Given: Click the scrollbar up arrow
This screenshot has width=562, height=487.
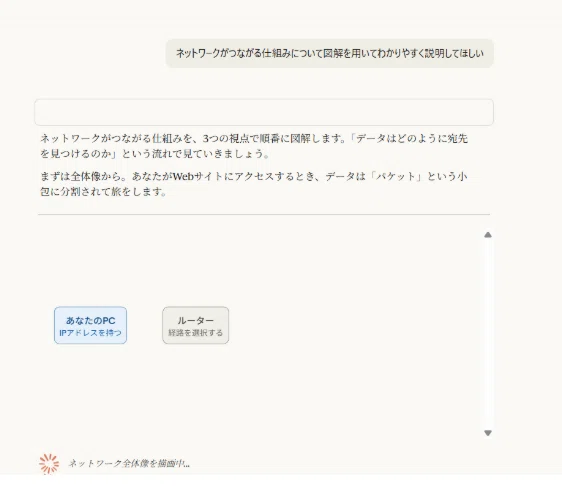Looking at the screenshot, I should (487, 235).
